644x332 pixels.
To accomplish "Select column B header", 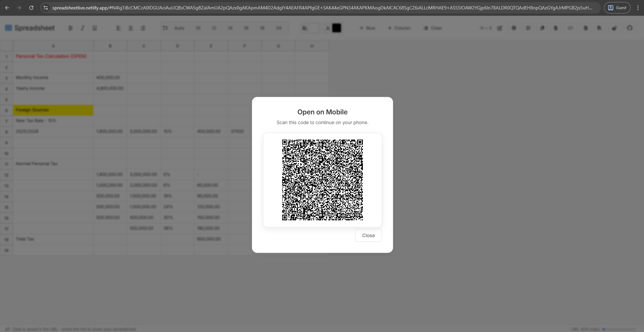I will 110,46.
